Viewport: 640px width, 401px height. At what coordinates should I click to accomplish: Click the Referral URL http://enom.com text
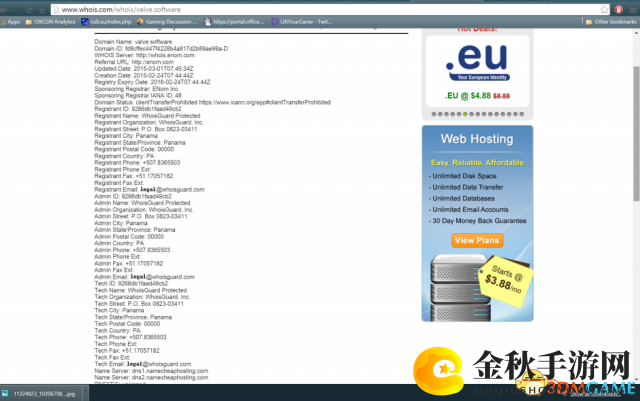tap(134, 62)
